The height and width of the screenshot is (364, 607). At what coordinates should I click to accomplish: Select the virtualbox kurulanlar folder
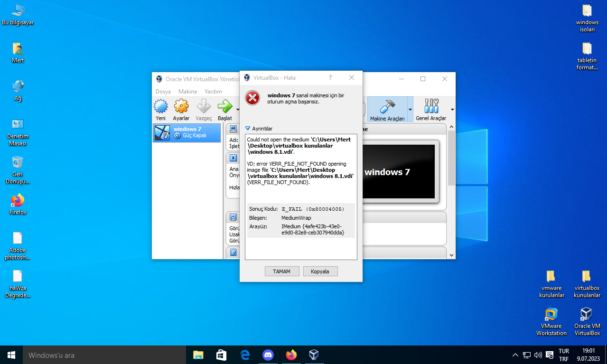pyautogui.click(x=587, y=284)
